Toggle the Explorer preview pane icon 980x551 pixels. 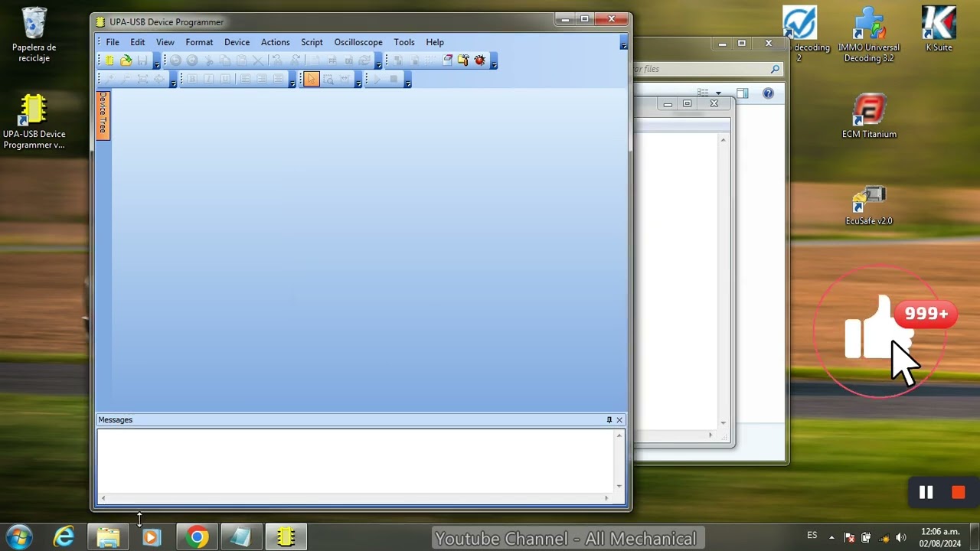(x=742, y=93)
